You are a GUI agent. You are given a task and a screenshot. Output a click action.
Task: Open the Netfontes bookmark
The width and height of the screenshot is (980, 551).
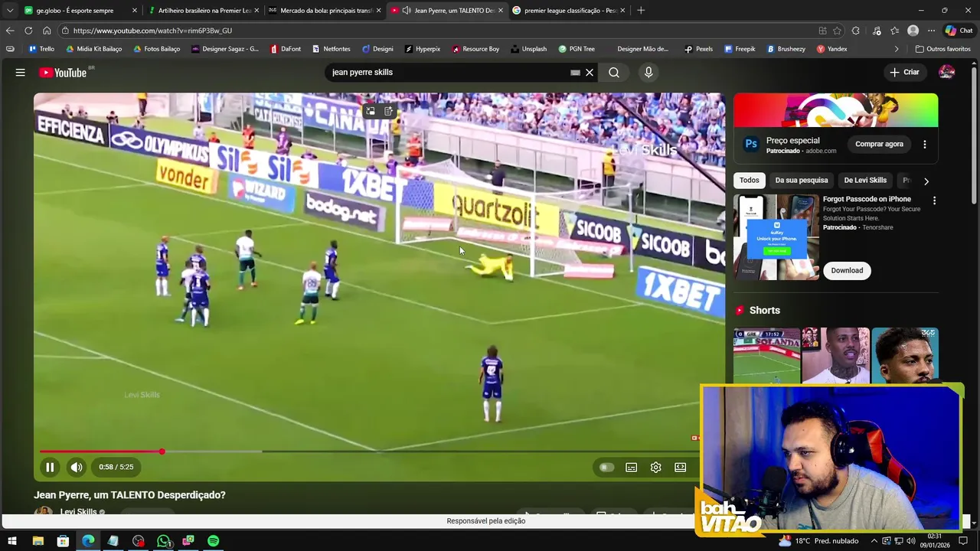[x=331, y=49]
